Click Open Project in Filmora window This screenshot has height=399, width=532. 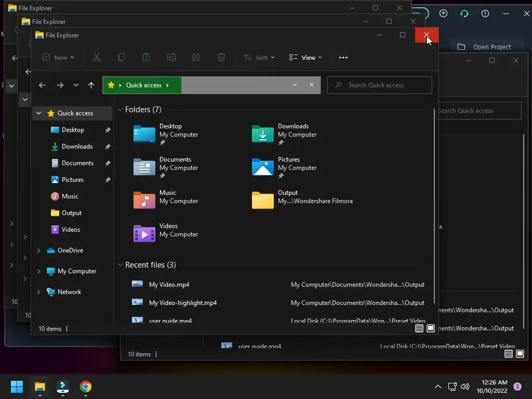[x=485, y=47]
